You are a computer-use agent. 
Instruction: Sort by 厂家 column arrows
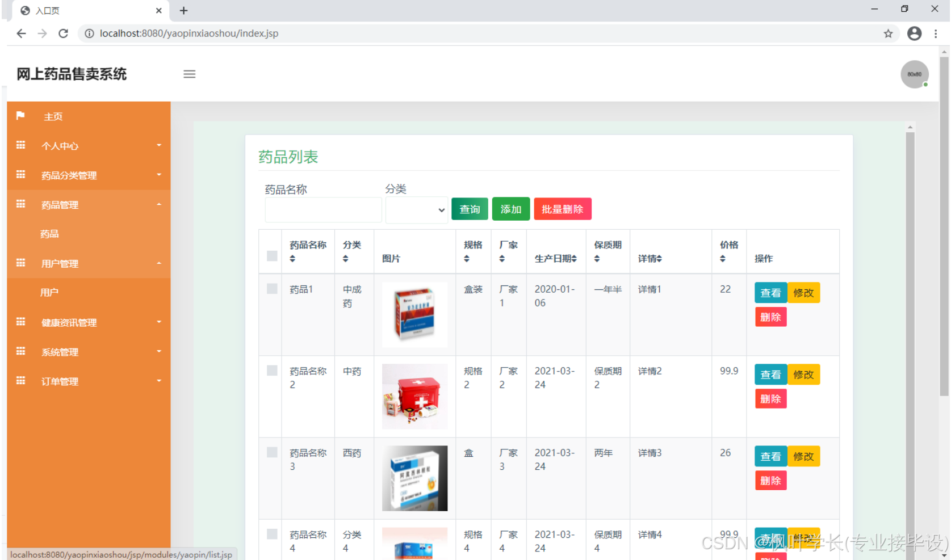(x=502, y=259)
